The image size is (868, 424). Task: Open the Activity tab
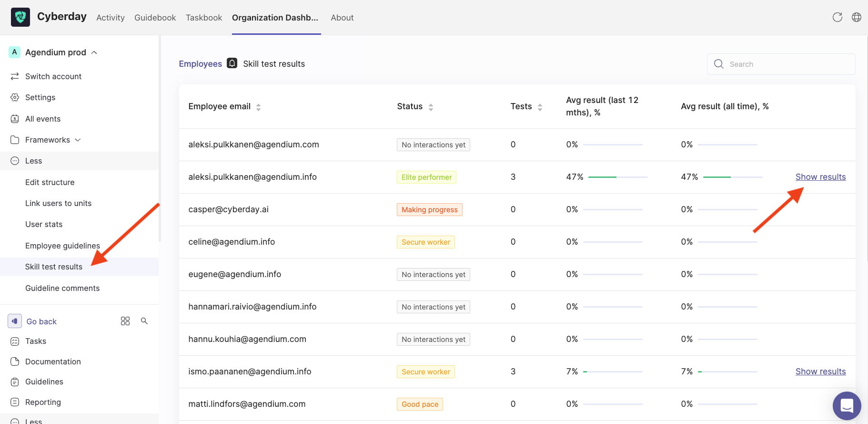pyautogui.click(x=111, y=18)
